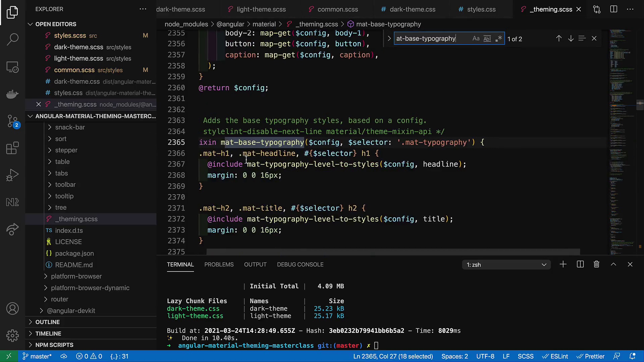Viewport: 644px width, 362px height.
Task: Switch to the DEBUG CONSOLE tab
Action: (x=300, y=264)
